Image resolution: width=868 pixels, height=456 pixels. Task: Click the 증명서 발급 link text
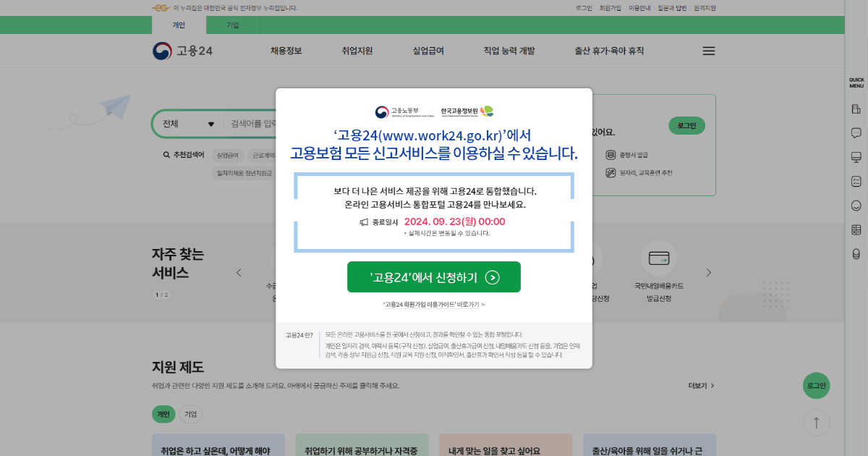click(634, 155)
